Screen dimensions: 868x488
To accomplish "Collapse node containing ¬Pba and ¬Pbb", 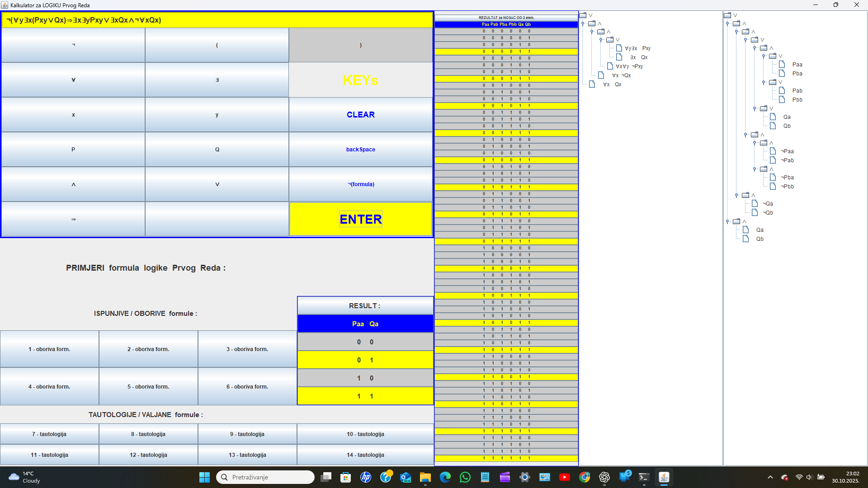I will (x=755, y=169).
